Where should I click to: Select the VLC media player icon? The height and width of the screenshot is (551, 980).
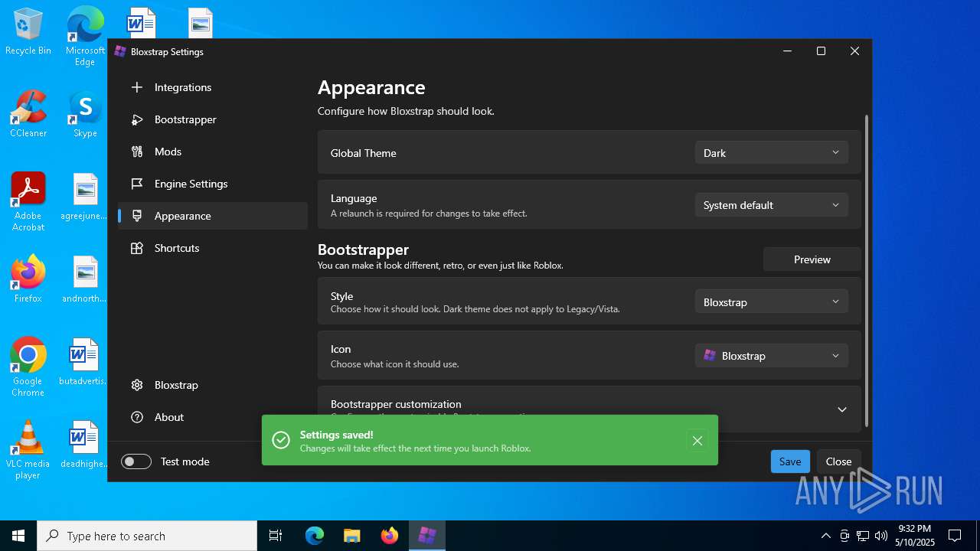[28, 450]
